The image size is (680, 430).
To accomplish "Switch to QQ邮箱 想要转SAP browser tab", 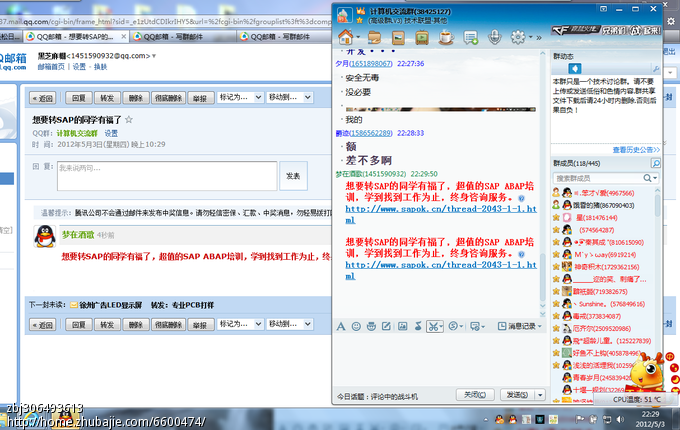I will pyautogui.click(x=76, y=37).
